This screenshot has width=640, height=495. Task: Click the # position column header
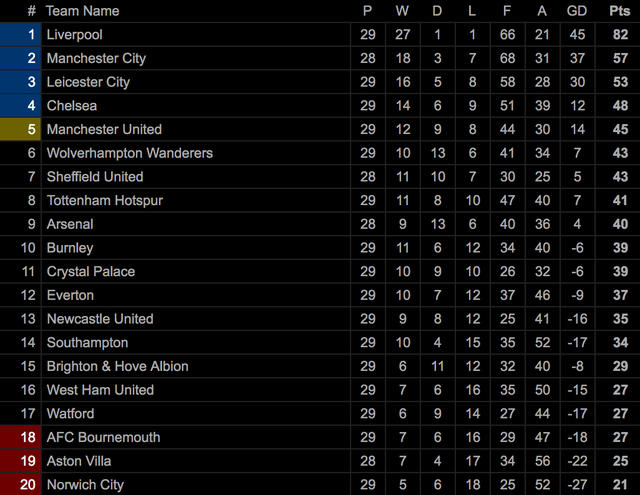(31, 11)
